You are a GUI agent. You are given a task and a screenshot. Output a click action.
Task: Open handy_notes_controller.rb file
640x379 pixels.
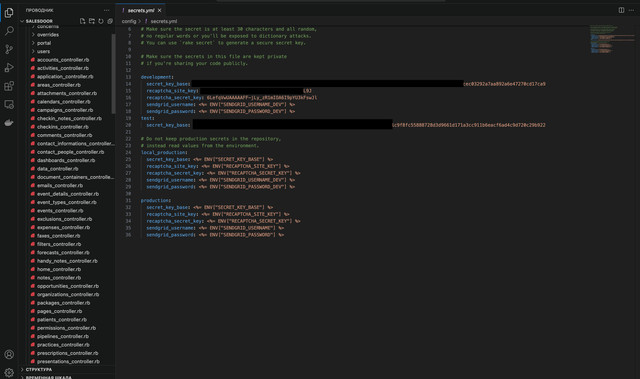(x=67, y=261)
